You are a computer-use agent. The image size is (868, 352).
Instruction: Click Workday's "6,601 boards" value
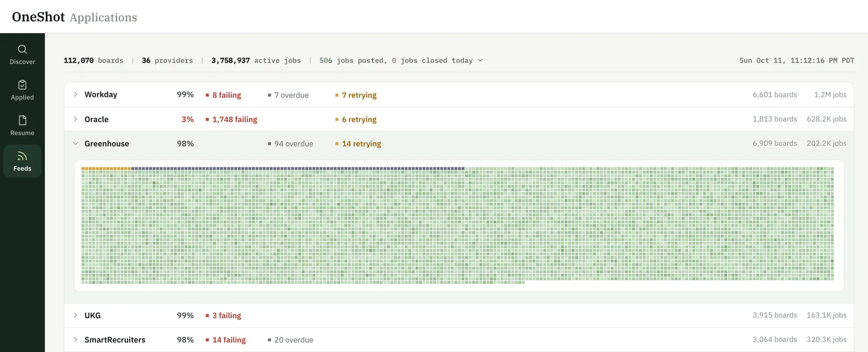click(x=775, y=95)
